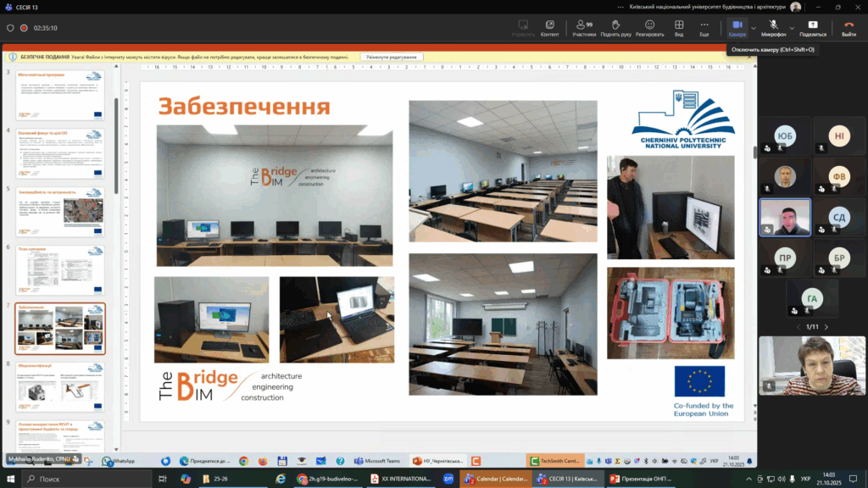Screen dimensions: 868x488
Task: Toggle the recording indicator next to timer
Action: pyautogui.click(x=24, y=27)
